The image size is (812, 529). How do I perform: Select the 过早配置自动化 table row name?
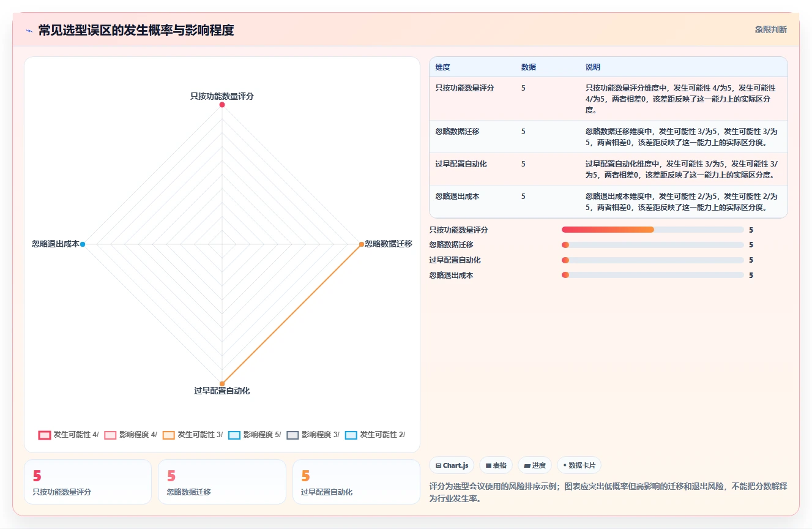click(x=461, y=164)
